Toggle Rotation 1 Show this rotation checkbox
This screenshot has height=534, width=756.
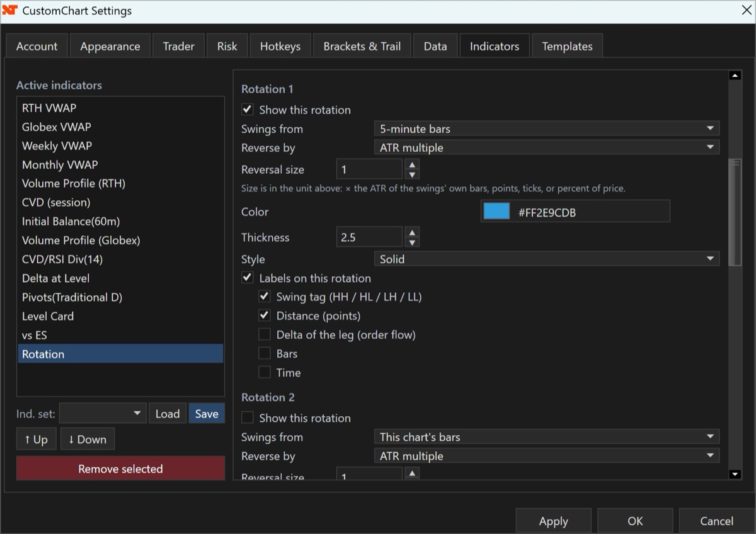[248, 110]
